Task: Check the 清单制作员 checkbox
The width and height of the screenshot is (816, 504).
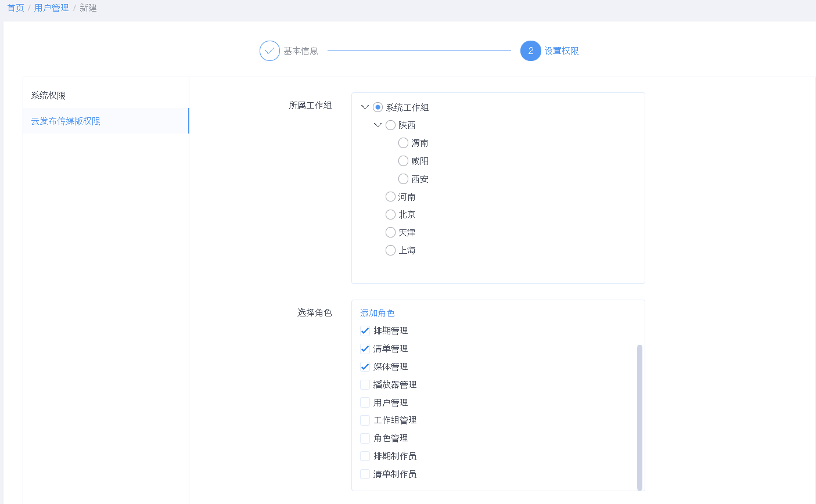Action: tap(365, 474)
